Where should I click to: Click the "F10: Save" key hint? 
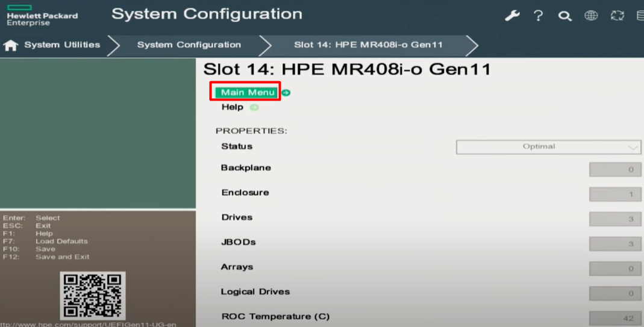[29, 249]
